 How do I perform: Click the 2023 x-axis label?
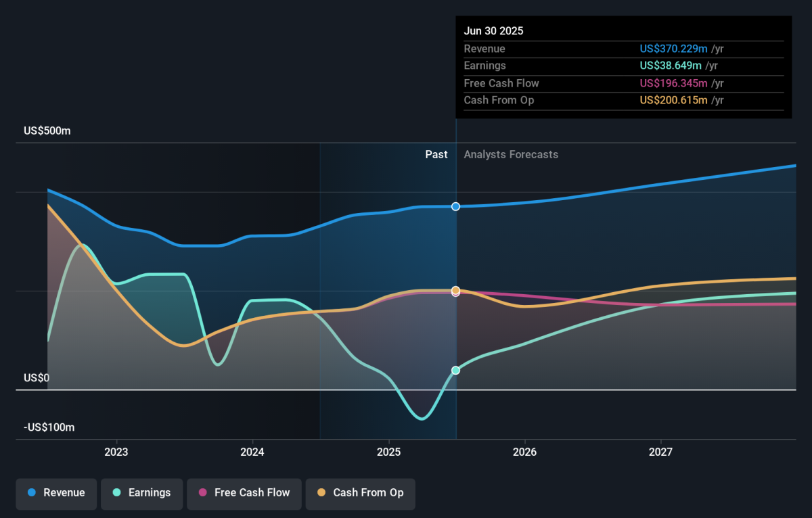(x=116, y=452)
